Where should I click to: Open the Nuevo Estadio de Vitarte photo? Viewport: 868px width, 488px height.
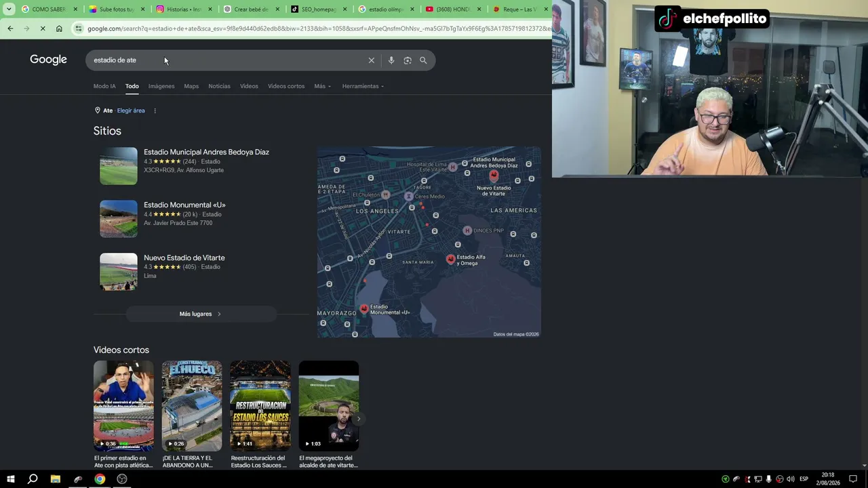119,272
